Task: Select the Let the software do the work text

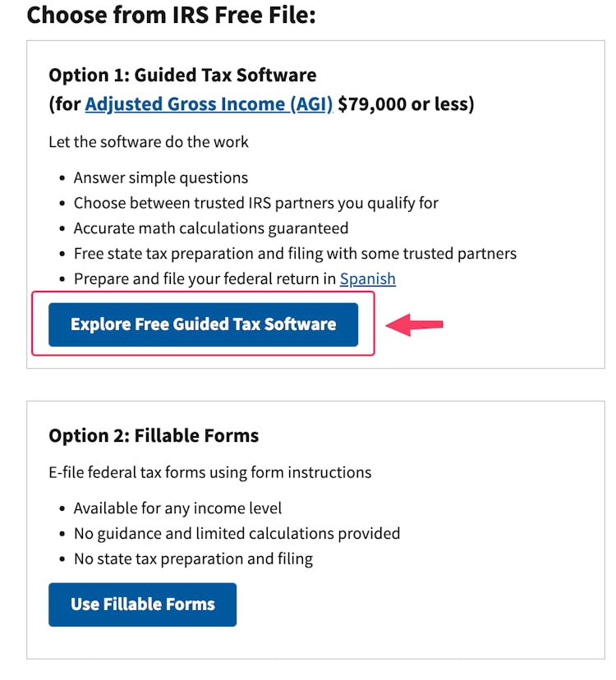Action: pos(148,141)
